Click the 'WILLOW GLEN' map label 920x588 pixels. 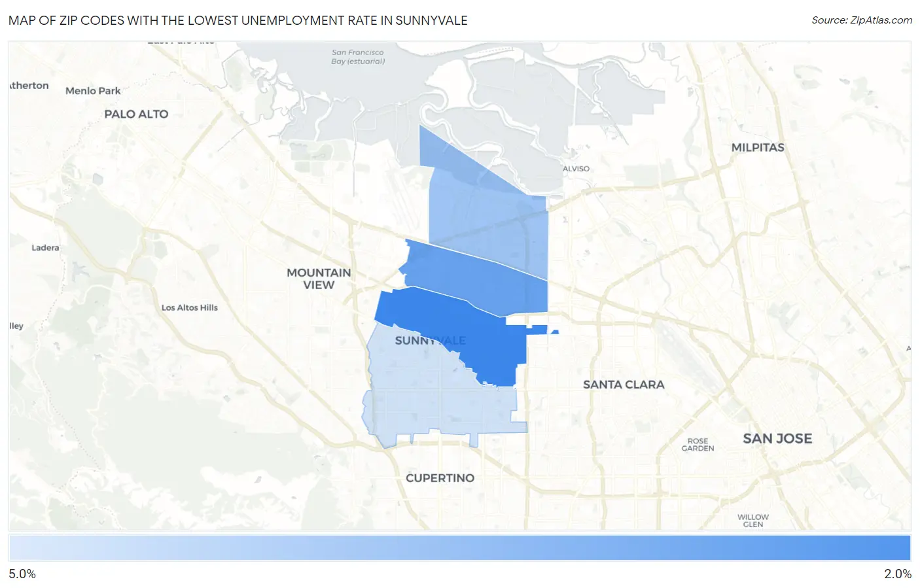(x=753, y=521)
